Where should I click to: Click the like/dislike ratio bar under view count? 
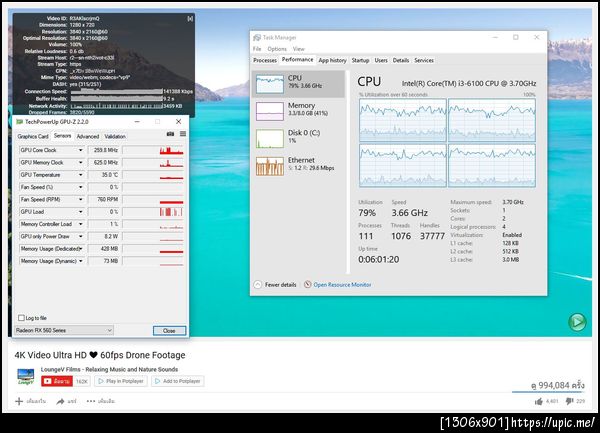tap(548, 392)
